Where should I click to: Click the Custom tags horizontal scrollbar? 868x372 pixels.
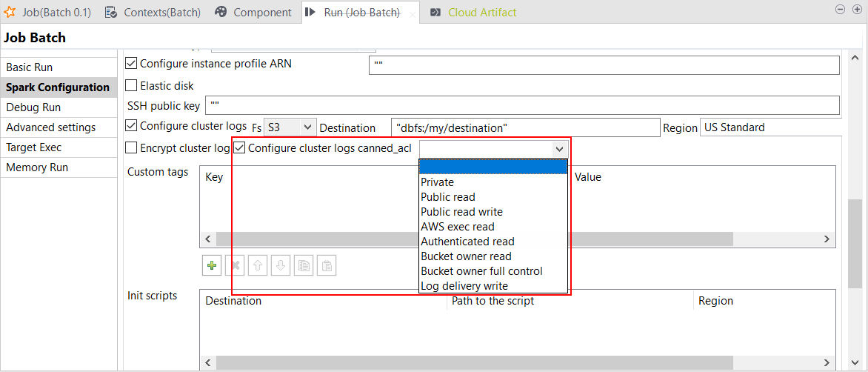481,239
